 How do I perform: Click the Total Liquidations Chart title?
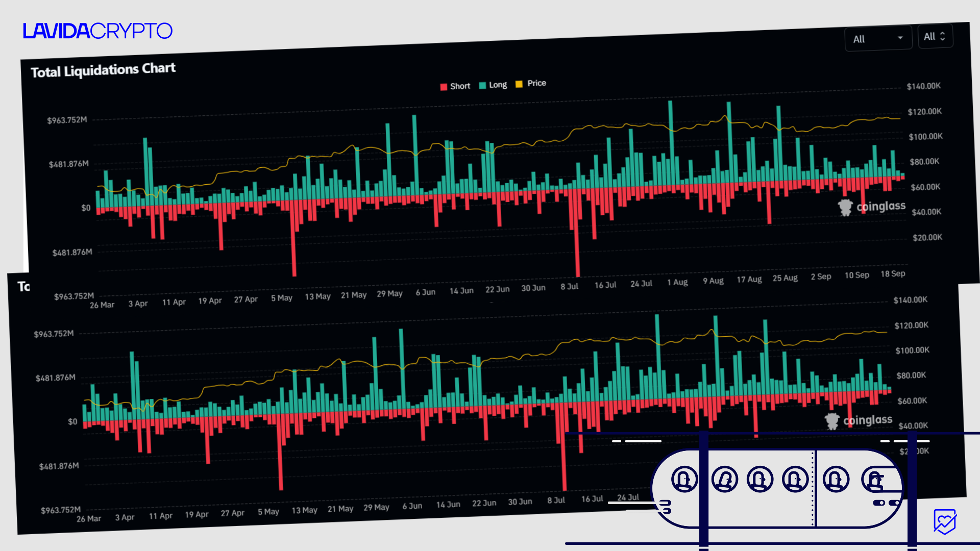click(103, 70)
